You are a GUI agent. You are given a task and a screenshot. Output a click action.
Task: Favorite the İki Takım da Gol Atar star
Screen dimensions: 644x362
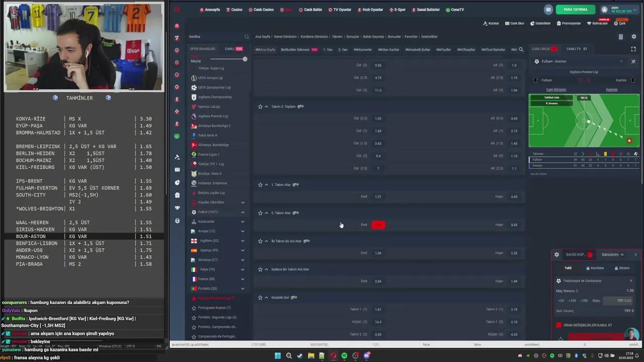coord(260,241)
